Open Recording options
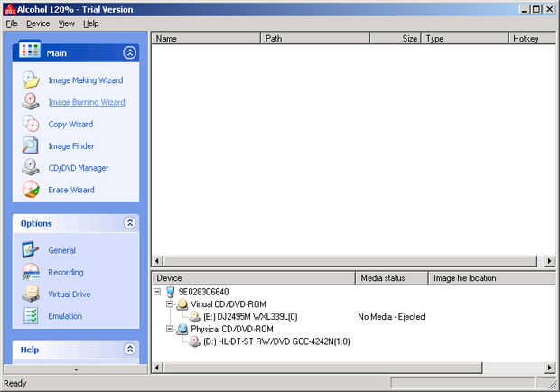Image resolution: width=560 pixels, height=392 pixels. coord(66,273)
